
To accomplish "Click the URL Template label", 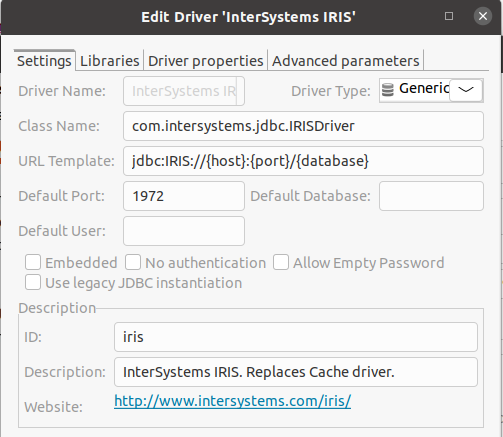I will pyautogui.click(x=66, y=161).
